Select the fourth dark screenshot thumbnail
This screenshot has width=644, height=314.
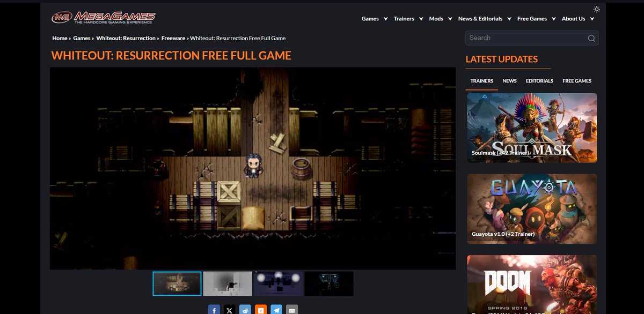329,283
